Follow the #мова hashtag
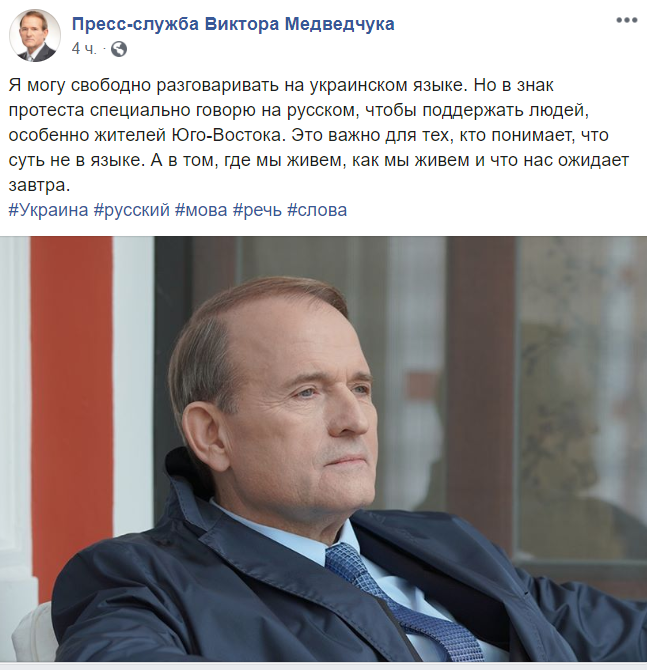647x670 pixels. click(x=201, y=210)
